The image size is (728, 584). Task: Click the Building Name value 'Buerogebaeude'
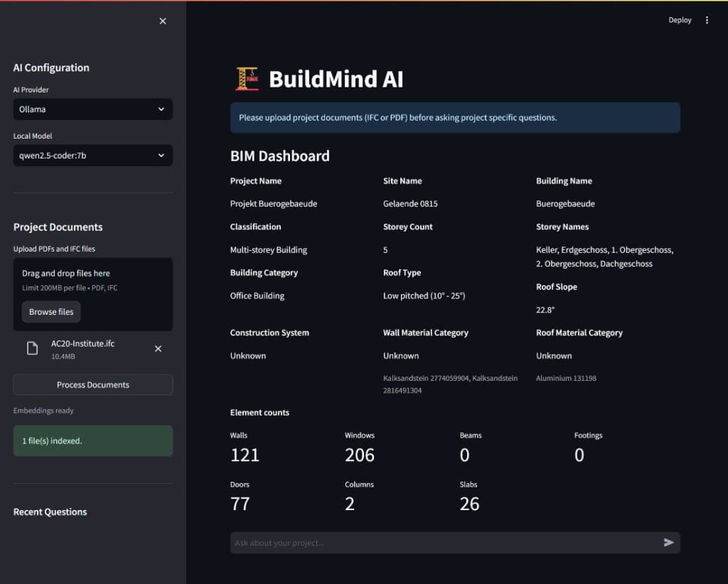click(x=565, y=204)
